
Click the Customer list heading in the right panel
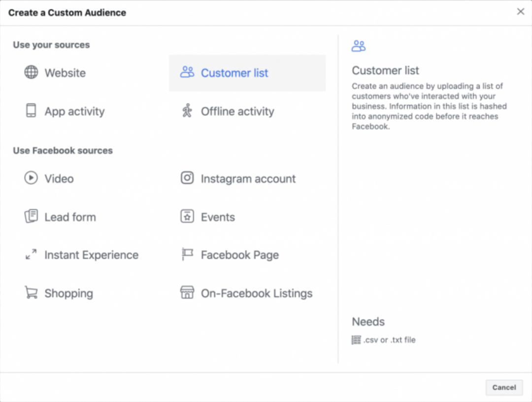coord(385,70)
